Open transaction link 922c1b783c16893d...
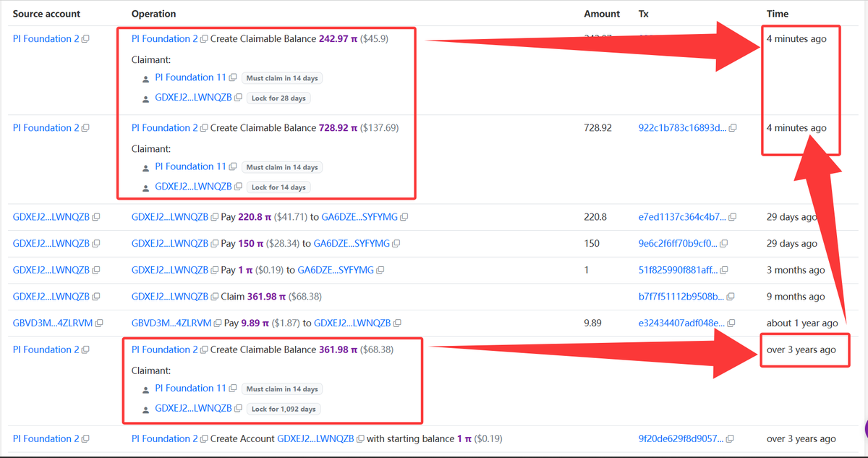 click(682, 128)
